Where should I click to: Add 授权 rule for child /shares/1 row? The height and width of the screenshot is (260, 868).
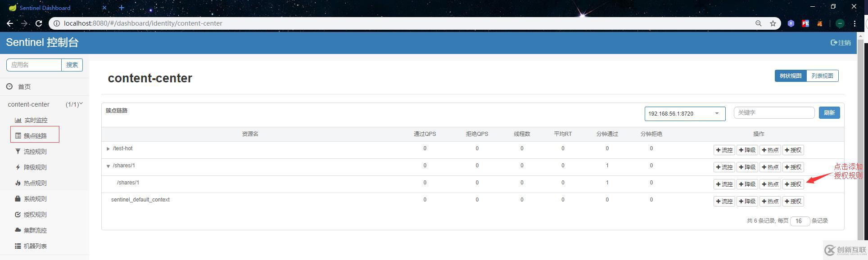pyautogui.click(x=793, y=184)
